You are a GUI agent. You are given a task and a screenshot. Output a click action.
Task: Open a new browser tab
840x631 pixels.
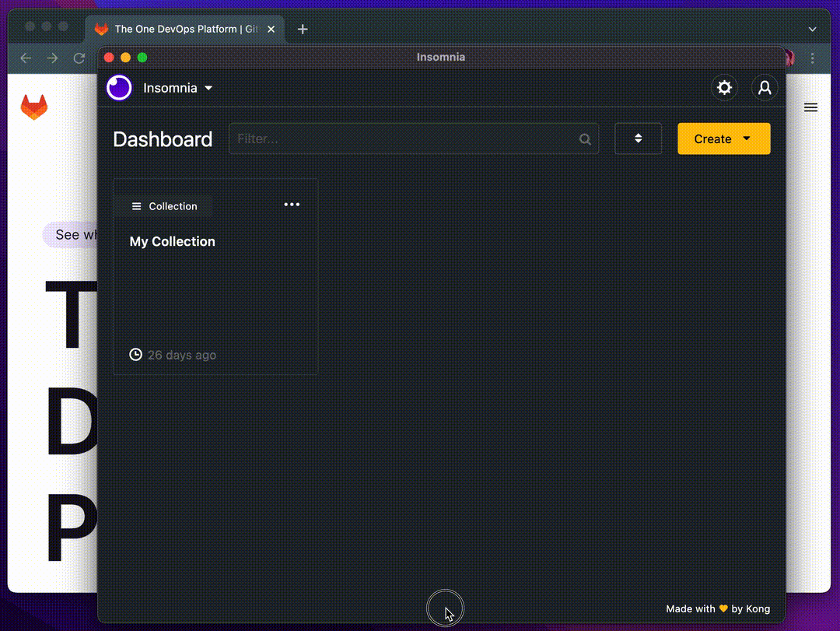click(x=303, y=29)
